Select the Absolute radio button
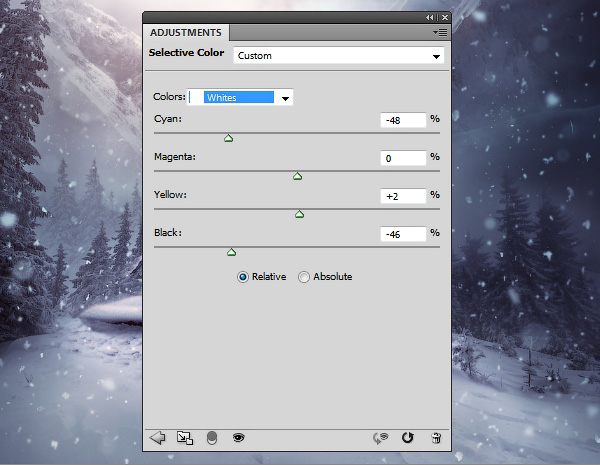 click(303, 277)
